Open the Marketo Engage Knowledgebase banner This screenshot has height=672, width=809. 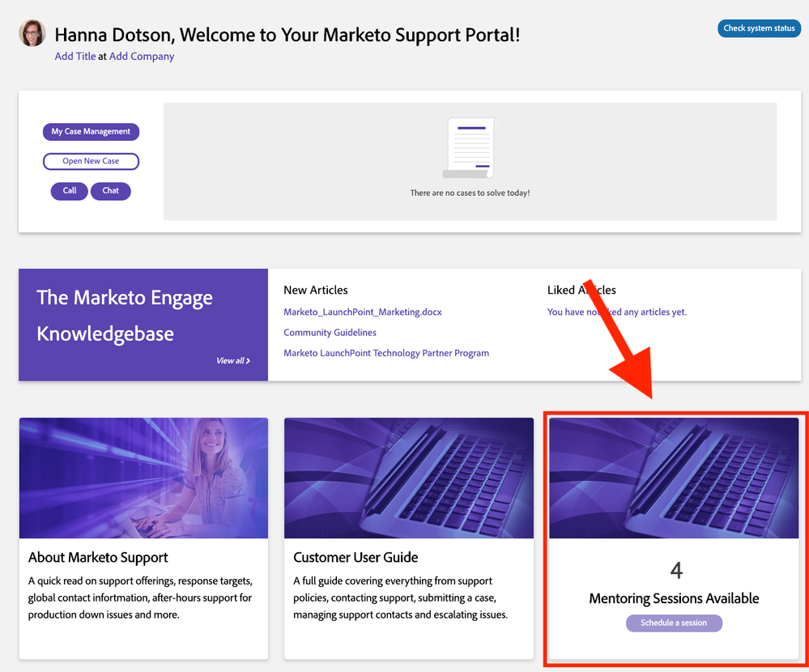[143, 325]
